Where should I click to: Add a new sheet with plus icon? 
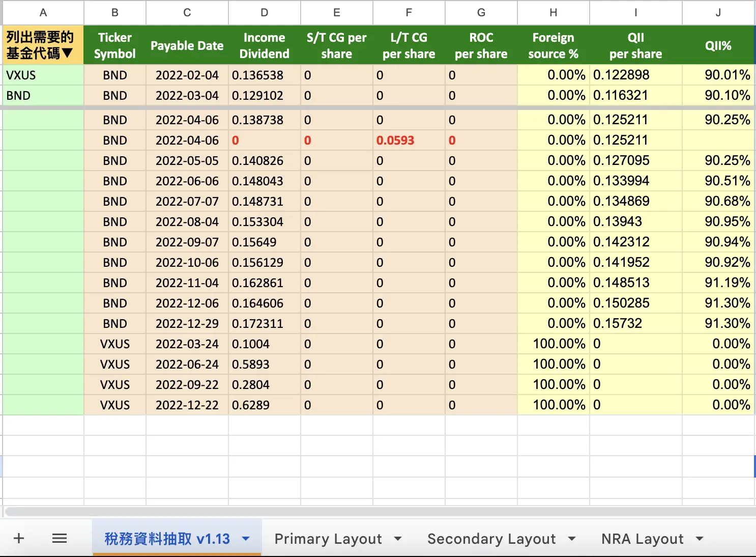point(19,538)
